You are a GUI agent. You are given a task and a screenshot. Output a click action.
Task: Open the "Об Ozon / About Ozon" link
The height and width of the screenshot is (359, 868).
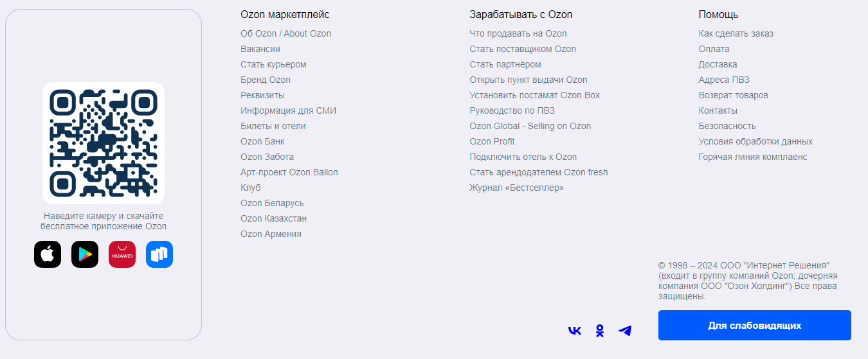[285, 33]
